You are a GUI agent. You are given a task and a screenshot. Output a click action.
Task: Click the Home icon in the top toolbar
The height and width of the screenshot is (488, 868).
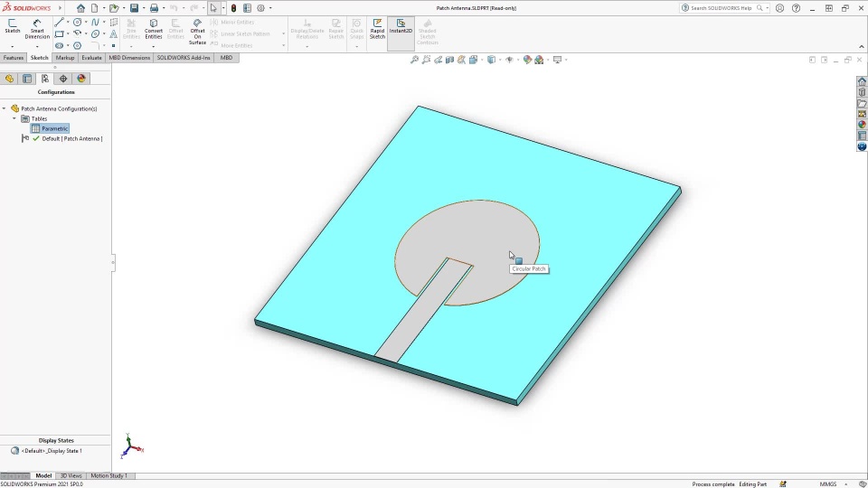point(80,8)
